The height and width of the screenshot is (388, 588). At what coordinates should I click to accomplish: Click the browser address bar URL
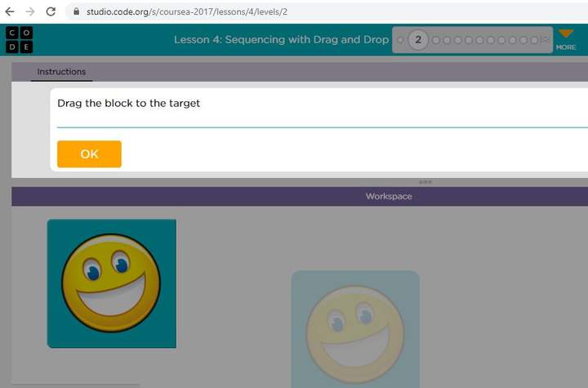click(x=186, y=12)
